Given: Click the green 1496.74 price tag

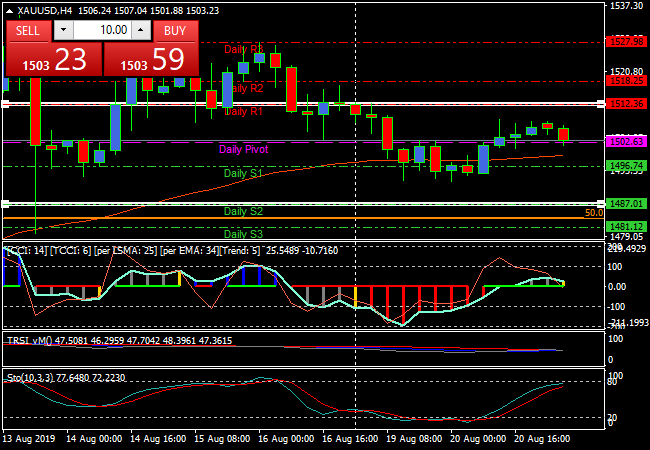Looking at the screenshot, I should coord(626,165).
